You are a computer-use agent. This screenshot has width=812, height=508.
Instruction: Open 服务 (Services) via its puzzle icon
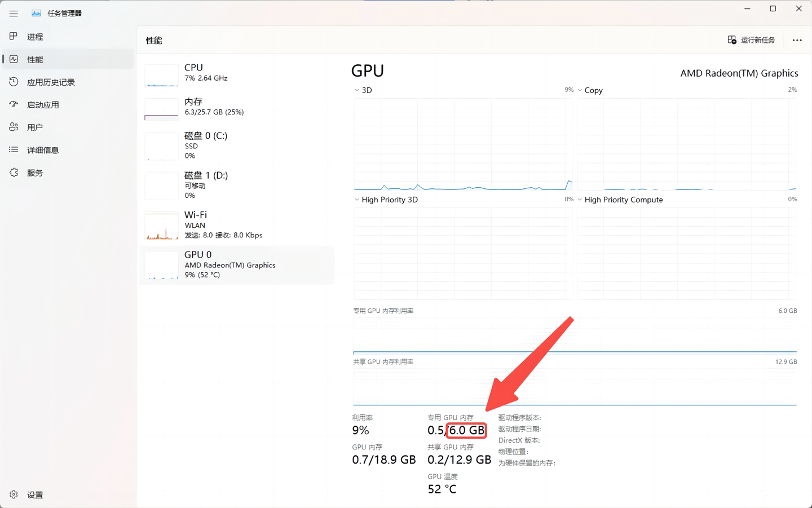pos(14,173)
